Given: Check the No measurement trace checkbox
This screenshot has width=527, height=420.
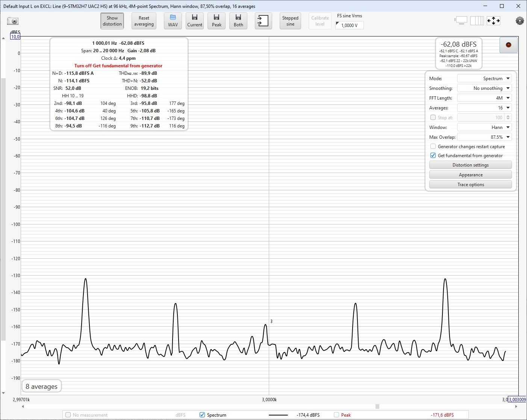Looking at the screenshot, I should coord(68,415).
